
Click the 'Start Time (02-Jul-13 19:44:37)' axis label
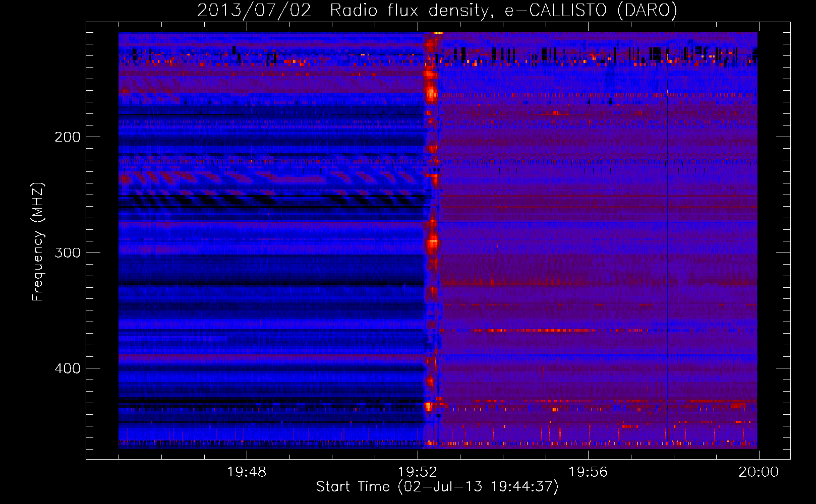(437, 487)
